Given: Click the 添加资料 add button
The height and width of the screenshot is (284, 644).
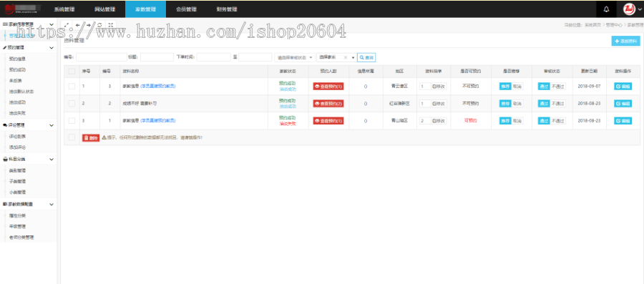Looking at the screenshot, I should (x=625, y=41).
